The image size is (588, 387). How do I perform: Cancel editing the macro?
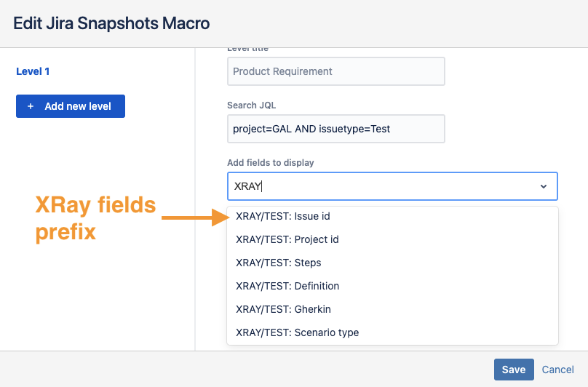point(557,370)
